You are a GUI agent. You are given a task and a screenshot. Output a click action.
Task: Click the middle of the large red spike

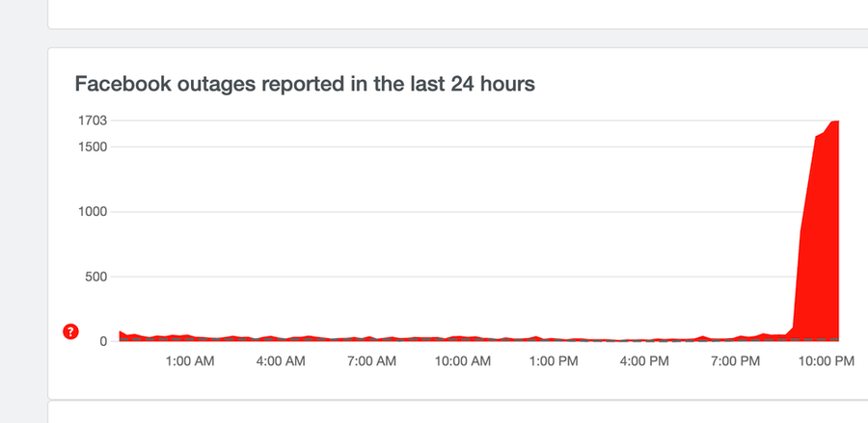(x=820, y=241)
